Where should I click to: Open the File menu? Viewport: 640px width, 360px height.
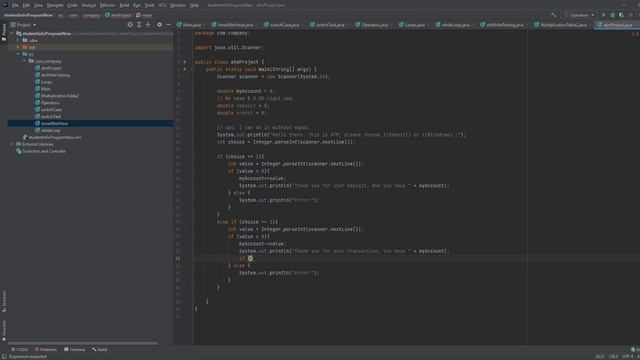coord(15,5)
